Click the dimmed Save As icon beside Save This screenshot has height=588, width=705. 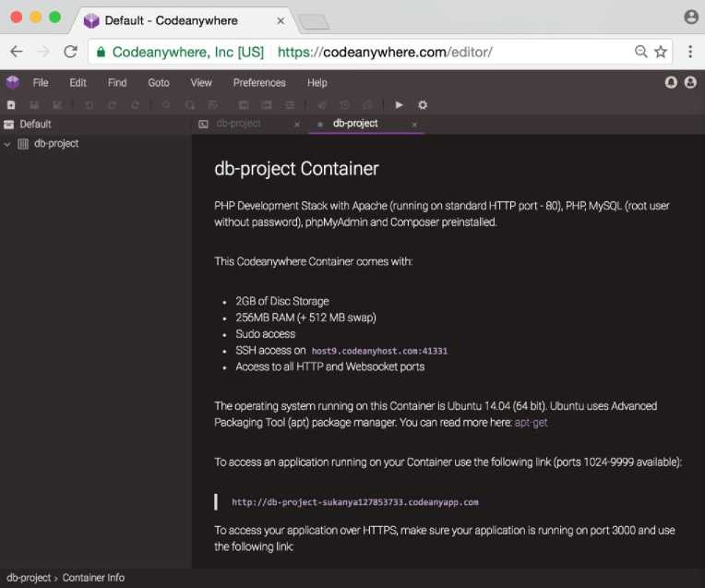[57, 105]
